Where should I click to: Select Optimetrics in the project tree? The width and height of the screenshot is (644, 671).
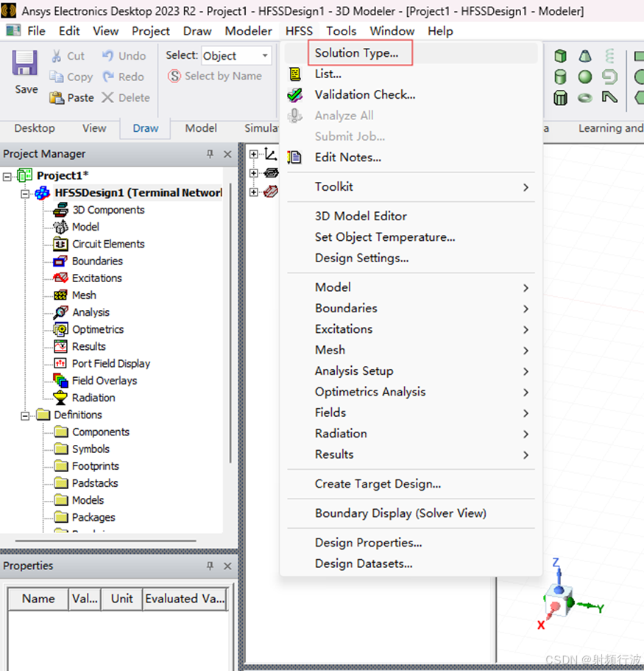(97, 329)
